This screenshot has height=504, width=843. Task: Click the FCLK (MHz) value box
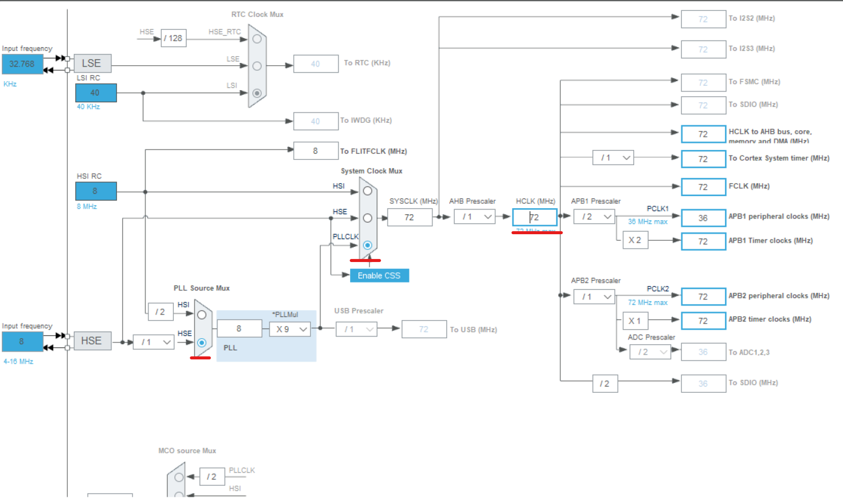[x=704, y=187]
